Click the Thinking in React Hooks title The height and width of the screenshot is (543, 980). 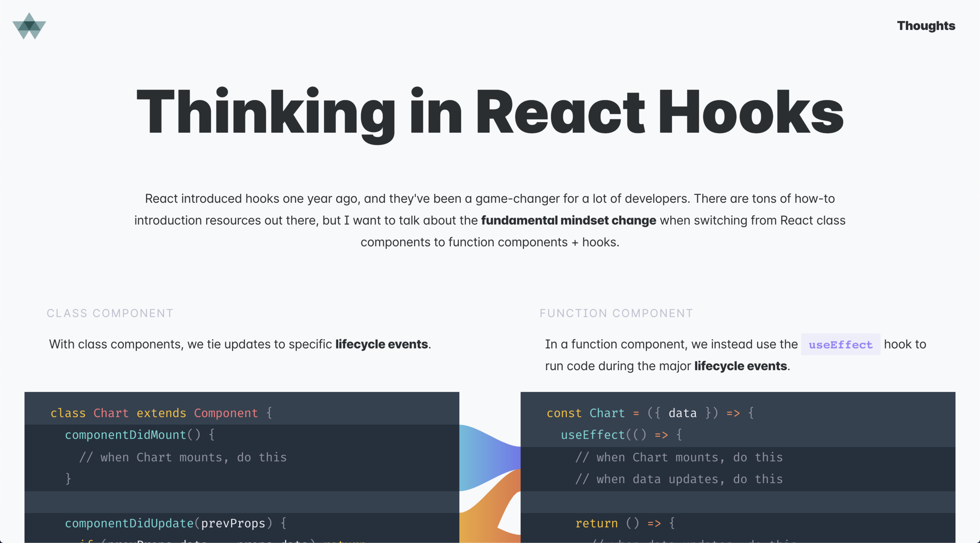point(490,112)
